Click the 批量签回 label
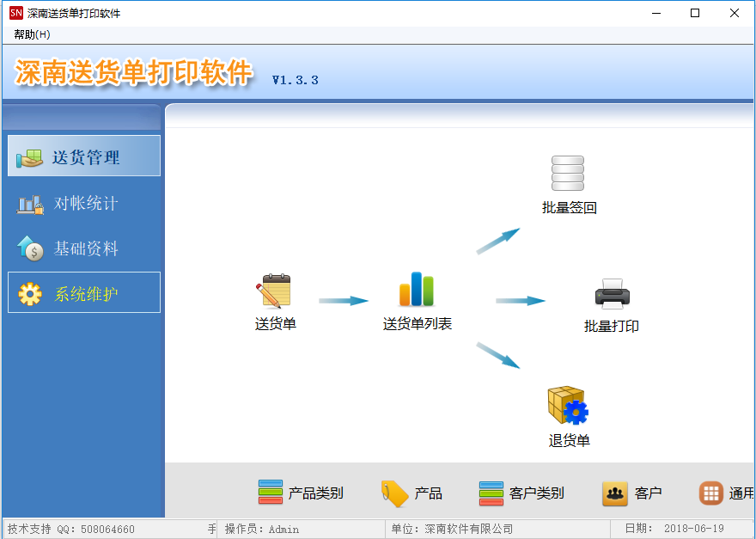This screenshot has height=539, width=756. pos(570,207)
